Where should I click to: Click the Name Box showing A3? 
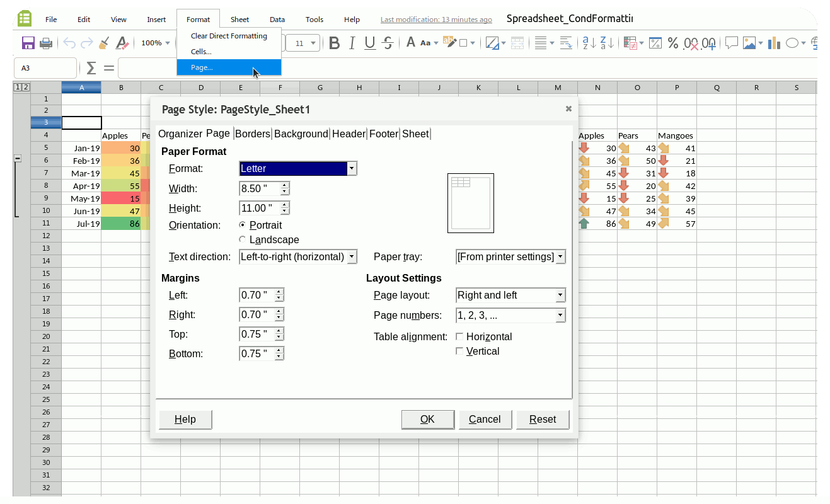tap(45, 68)
